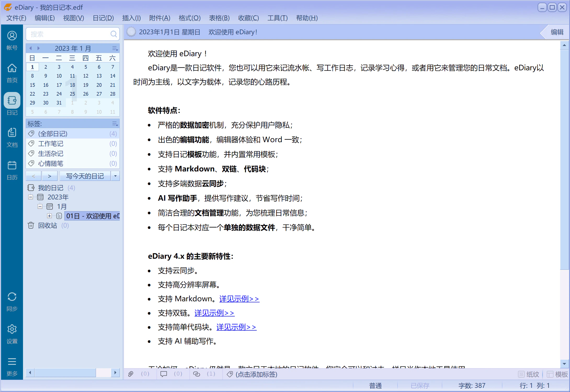This screenshot has height=392, width=570.
Task: Select the 01日 - 欢迎使用 entry in tree
Action: click(92, 216)
